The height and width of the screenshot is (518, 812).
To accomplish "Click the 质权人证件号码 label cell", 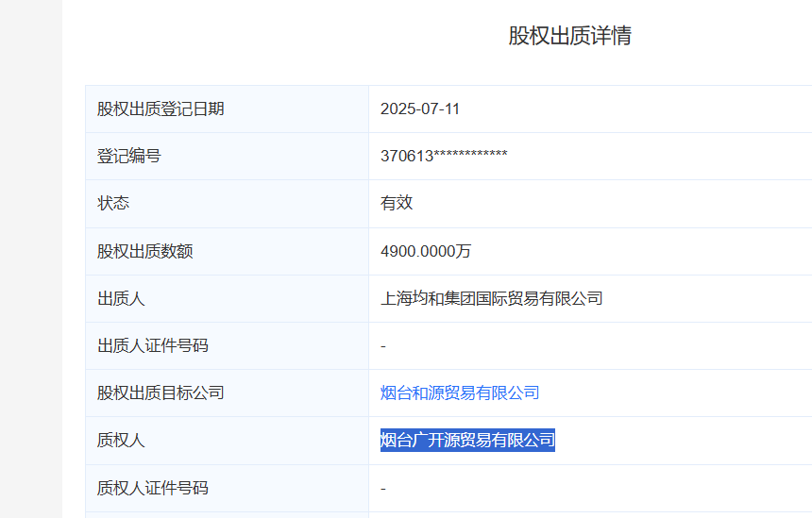I will [227, 488].
